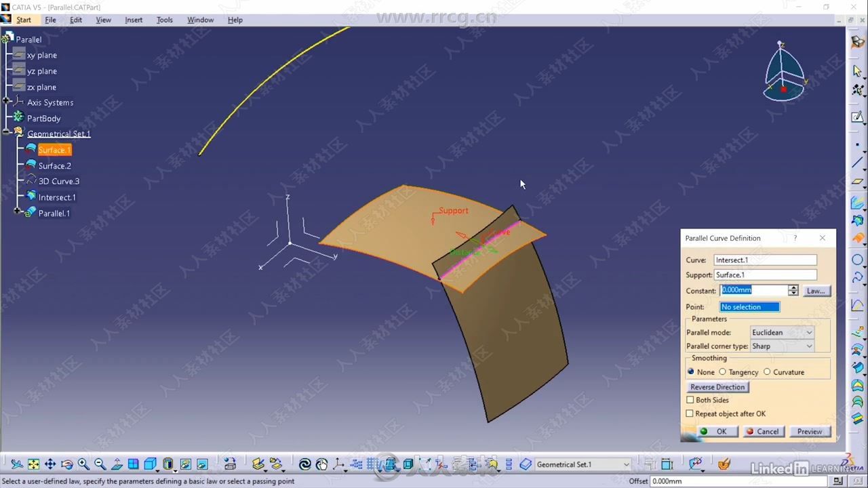868x488 pixels.
Task: Open the View menu
Action: [103, 20]
